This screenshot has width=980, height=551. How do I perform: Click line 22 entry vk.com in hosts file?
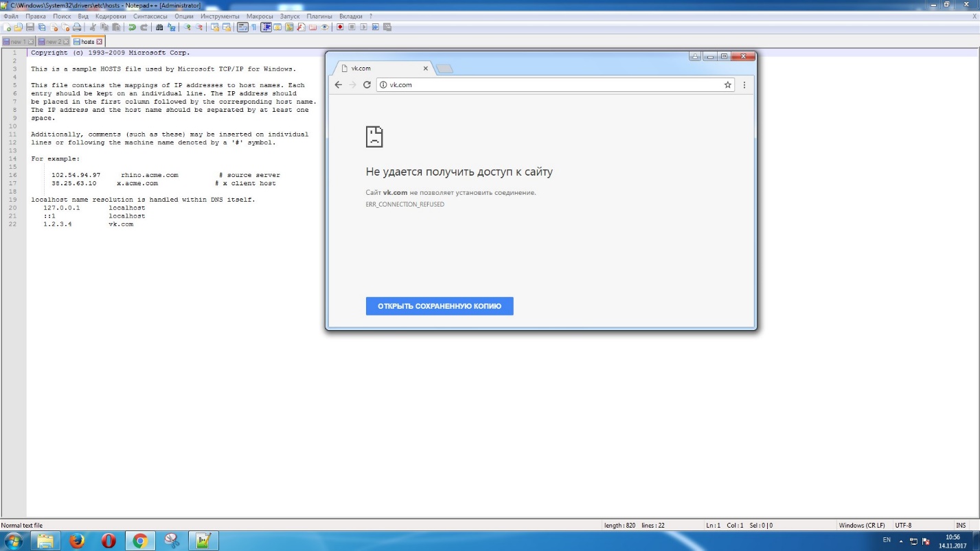pyautogui.click(x=121, y=224)
